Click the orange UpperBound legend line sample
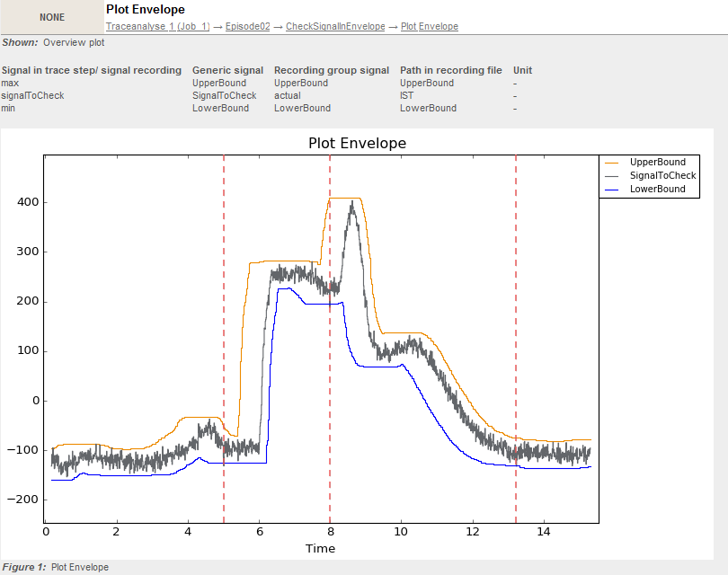Image resolution: width=728 pixels, height=575 pixels. [612, 163]
